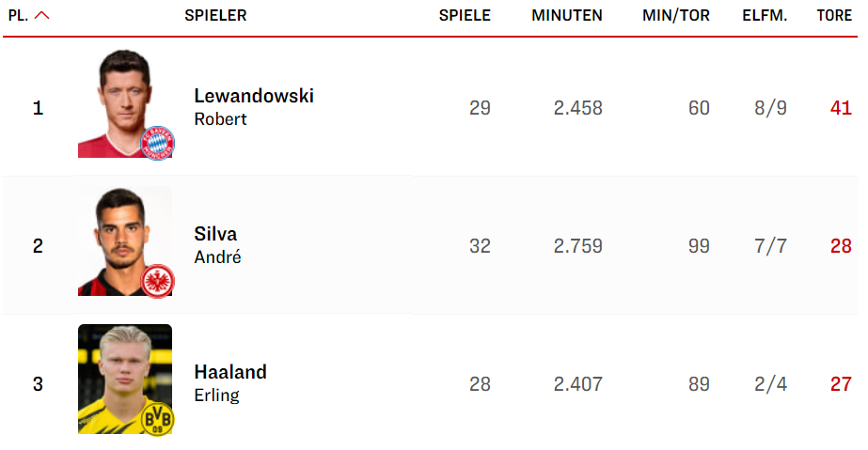Click the BVB 09 Dortmund club badge

(x=158, y=420)
